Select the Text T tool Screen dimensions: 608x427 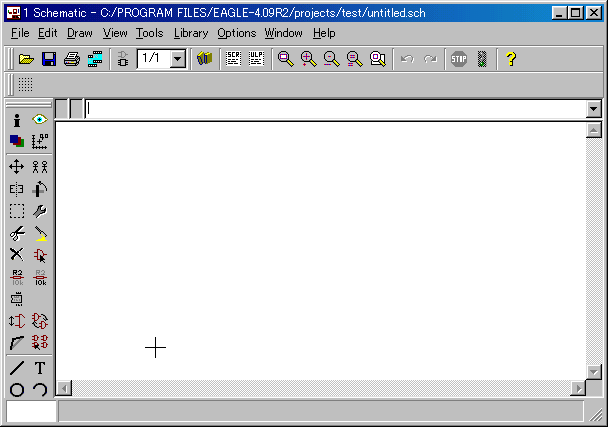(40, 368)
